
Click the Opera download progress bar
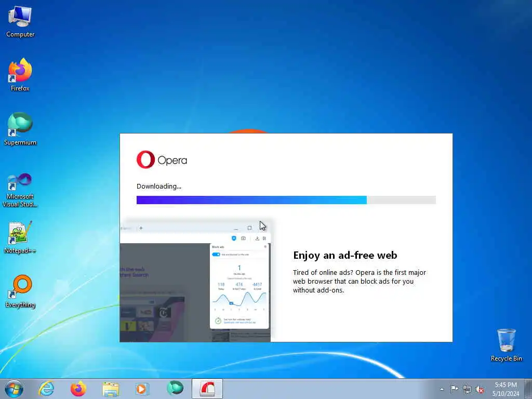pyautogui.click(x=286, y=200)
